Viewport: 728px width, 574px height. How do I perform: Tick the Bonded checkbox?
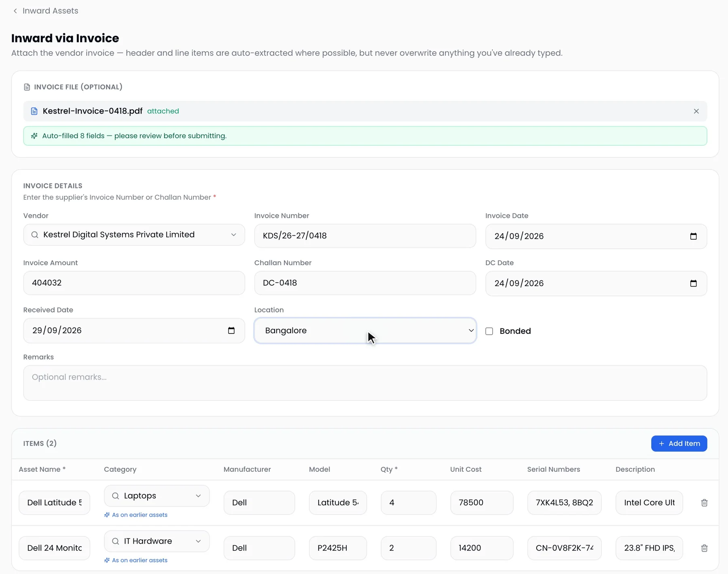pos(489,331)
